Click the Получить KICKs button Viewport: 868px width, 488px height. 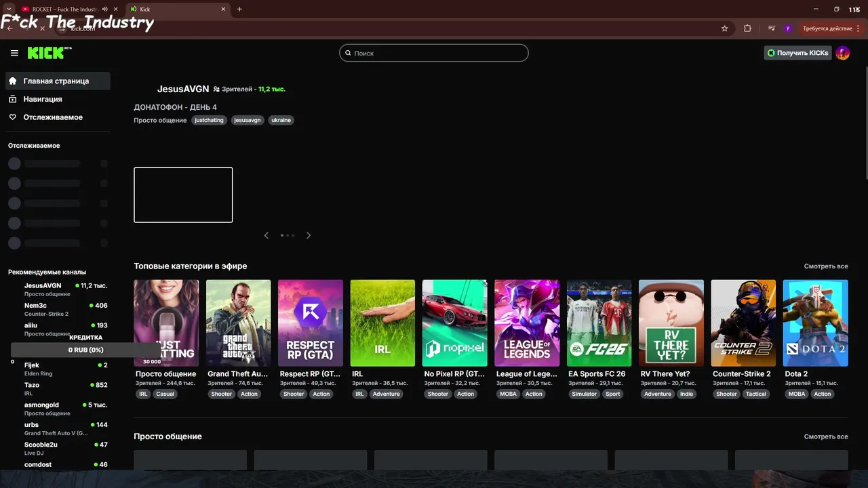point(797,53)
